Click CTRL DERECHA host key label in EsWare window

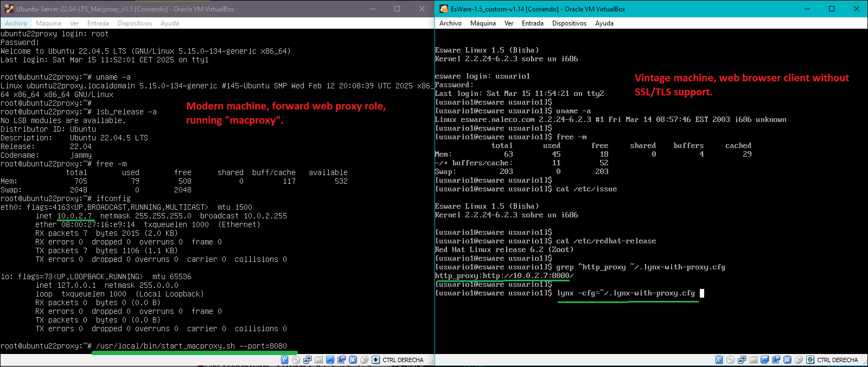837,360
